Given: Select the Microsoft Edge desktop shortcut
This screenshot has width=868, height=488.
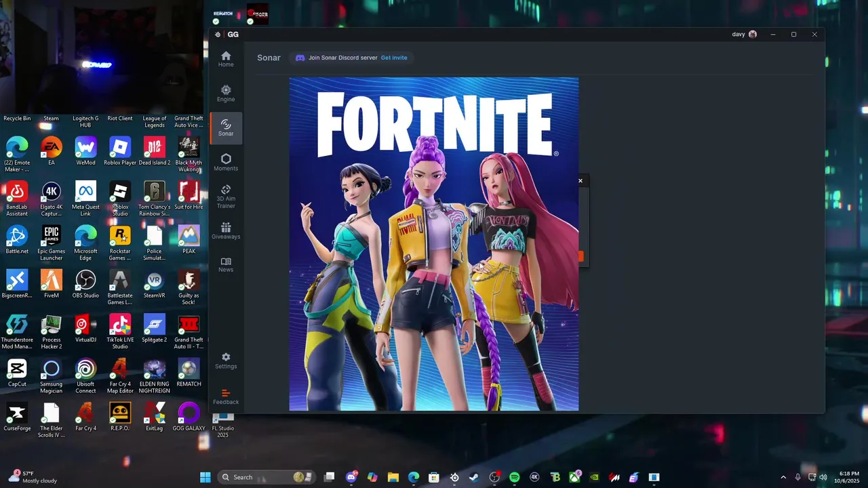Looking at the screenshot, I should coord(85,243).
